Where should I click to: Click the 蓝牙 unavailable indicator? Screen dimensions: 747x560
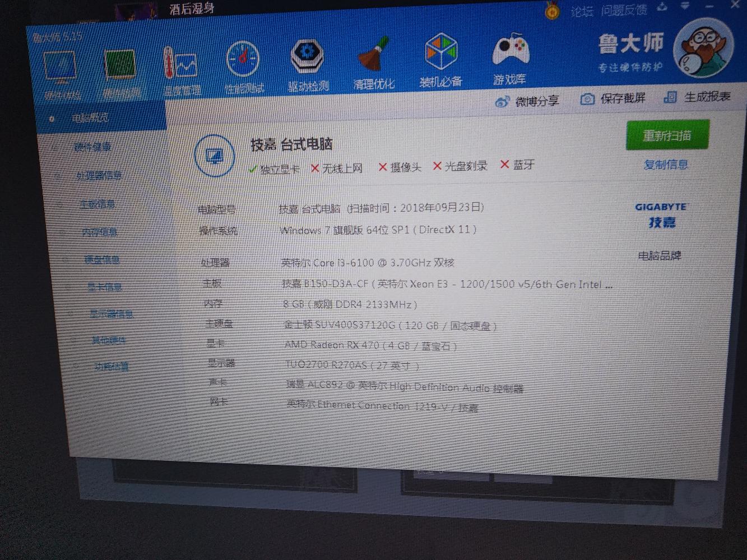click(517, 165)
